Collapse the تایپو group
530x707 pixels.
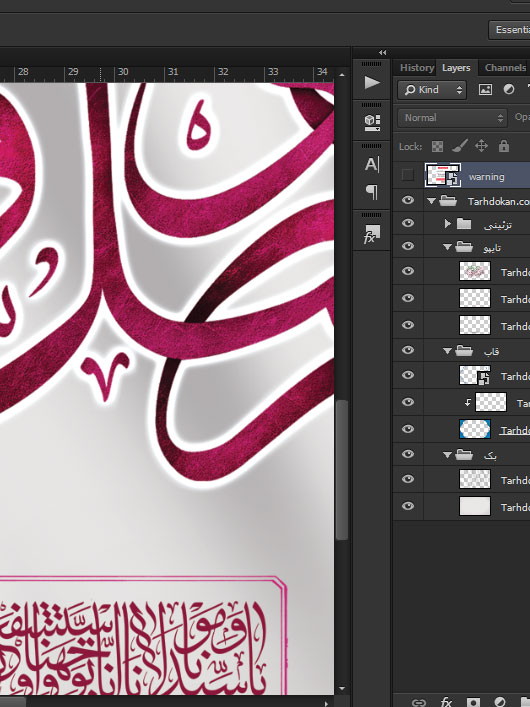[x=447, y=247]
